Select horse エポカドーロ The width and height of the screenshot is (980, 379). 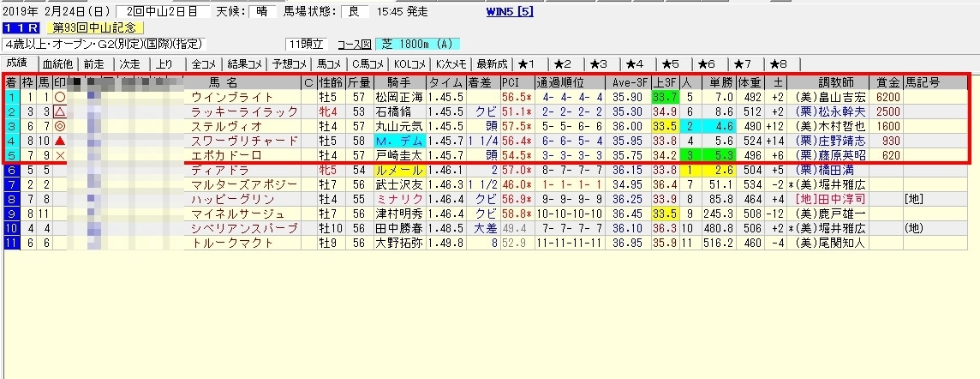point(228,154)
